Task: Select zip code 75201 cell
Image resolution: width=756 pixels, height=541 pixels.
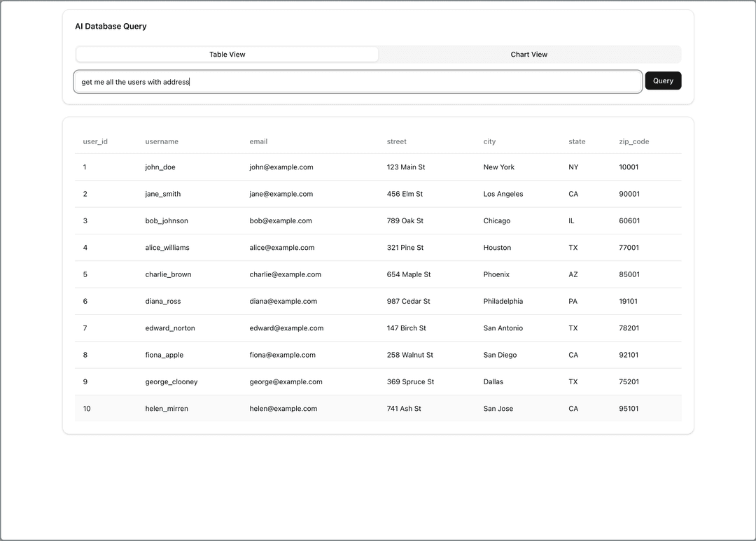Action: [x=629, y=382]
